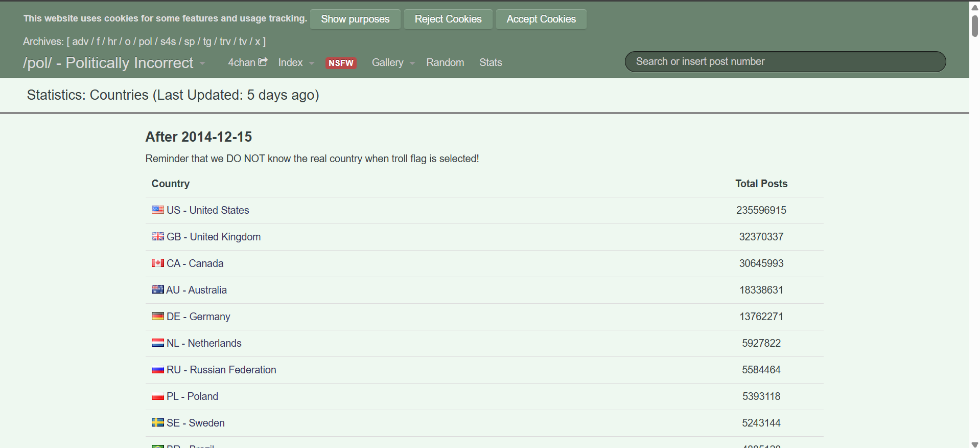The image size is (980, 448).
Task: Click the Total Posts column header
Action: pos(761,184)
